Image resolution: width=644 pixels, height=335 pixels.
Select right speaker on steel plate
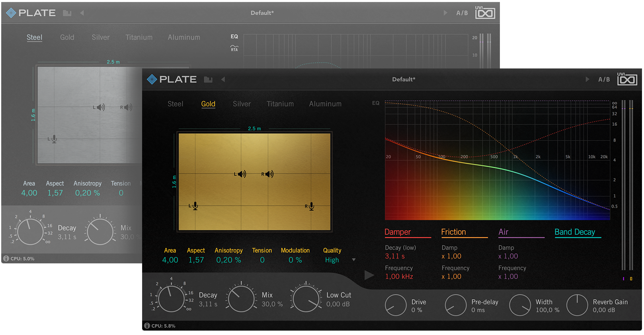(x=126, y=107)
